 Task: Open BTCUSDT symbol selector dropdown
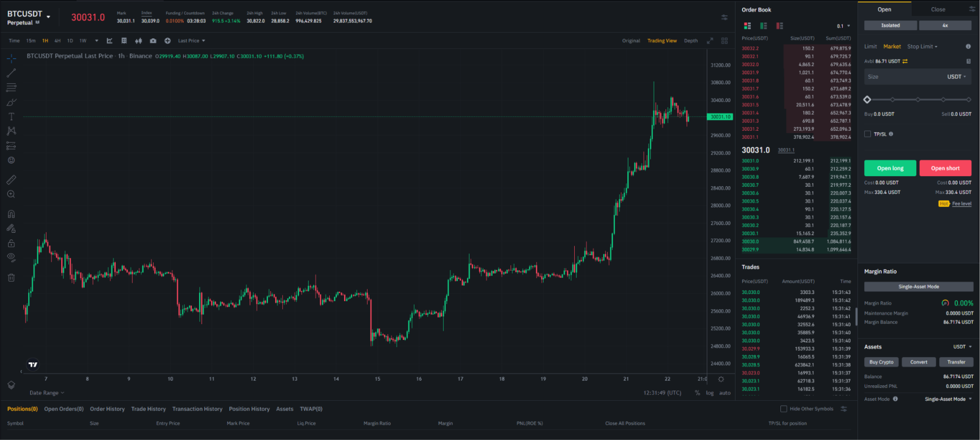click(48, 17)
